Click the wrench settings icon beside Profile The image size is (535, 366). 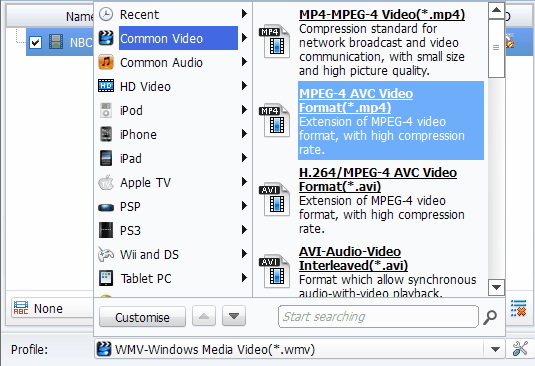[520, 349]
